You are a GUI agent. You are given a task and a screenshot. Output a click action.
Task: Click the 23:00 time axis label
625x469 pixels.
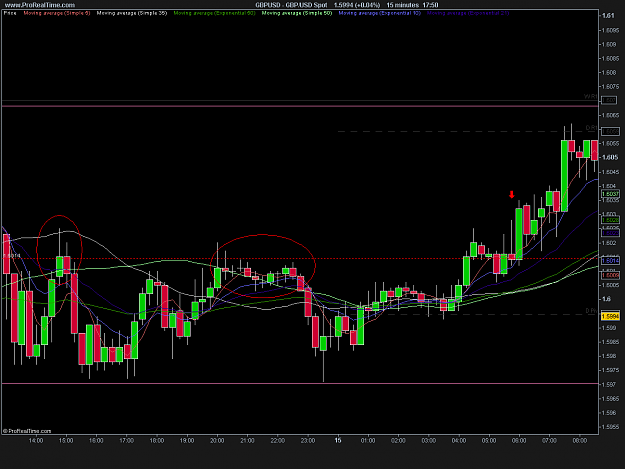308,440
